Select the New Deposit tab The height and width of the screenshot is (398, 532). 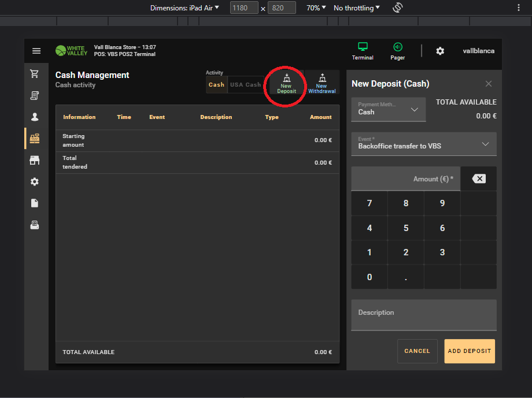tap(286, 83)
